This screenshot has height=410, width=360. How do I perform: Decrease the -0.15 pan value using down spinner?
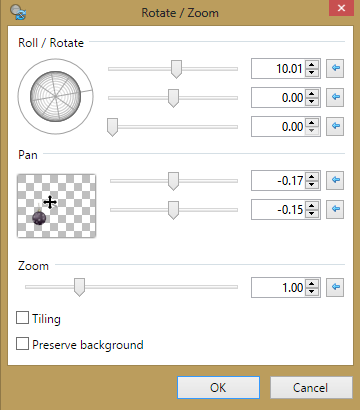(312, 213)
